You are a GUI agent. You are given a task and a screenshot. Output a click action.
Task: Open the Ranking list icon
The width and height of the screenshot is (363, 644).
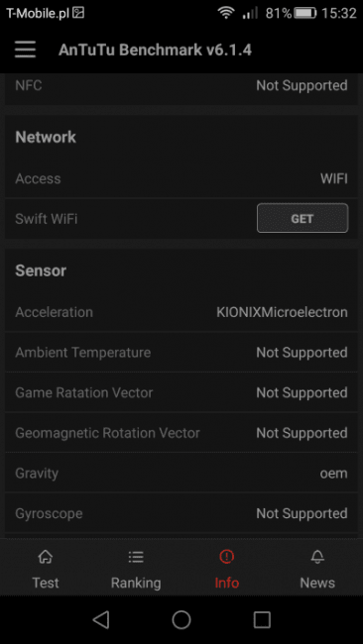136,558
